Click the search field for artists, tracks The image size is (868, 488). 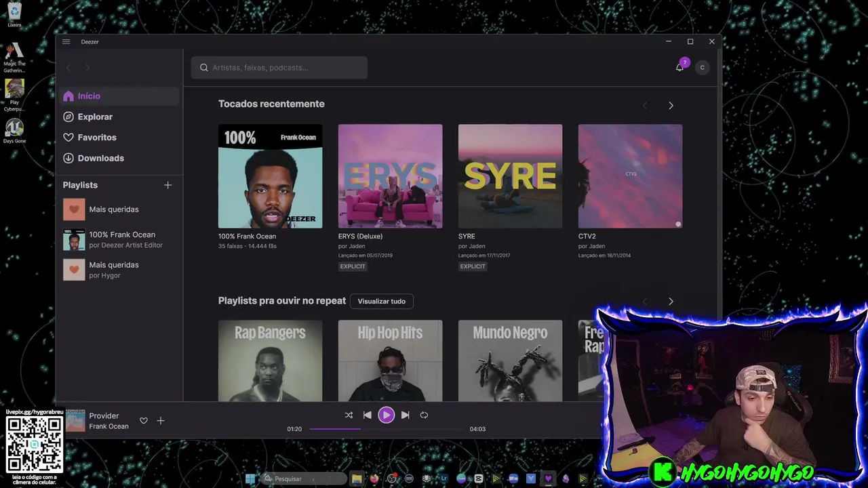[x=279, y=67]
